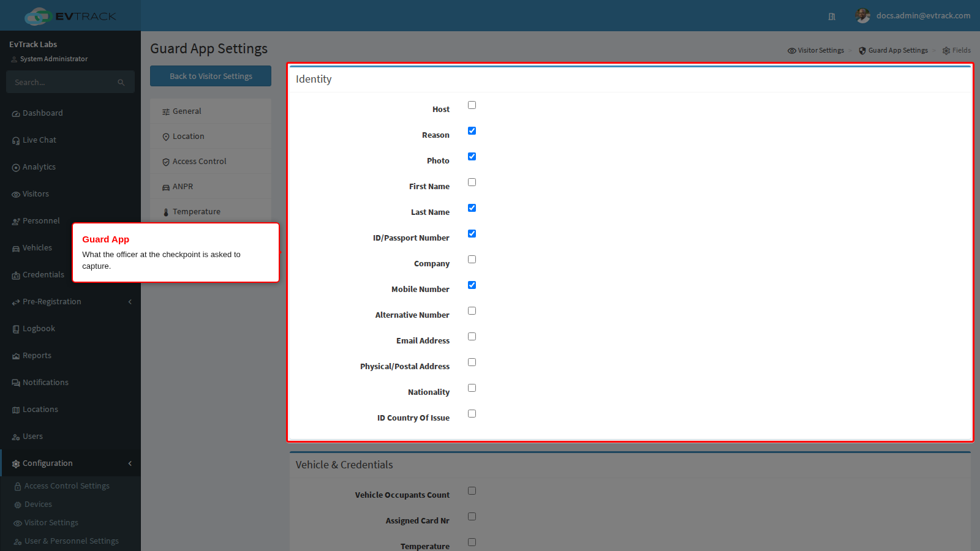Click the Vehicles car icon
The width and height of the screenshot is (980, 551).
click(16, 249)
